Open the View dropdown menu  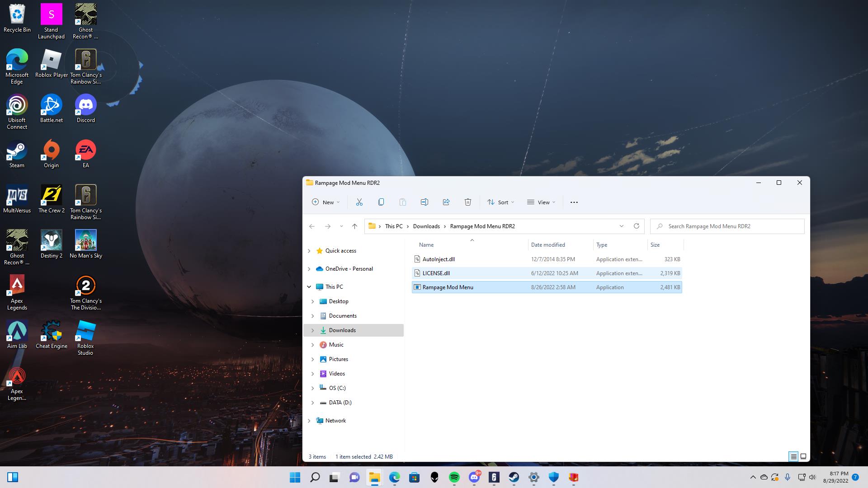(541, 202)
